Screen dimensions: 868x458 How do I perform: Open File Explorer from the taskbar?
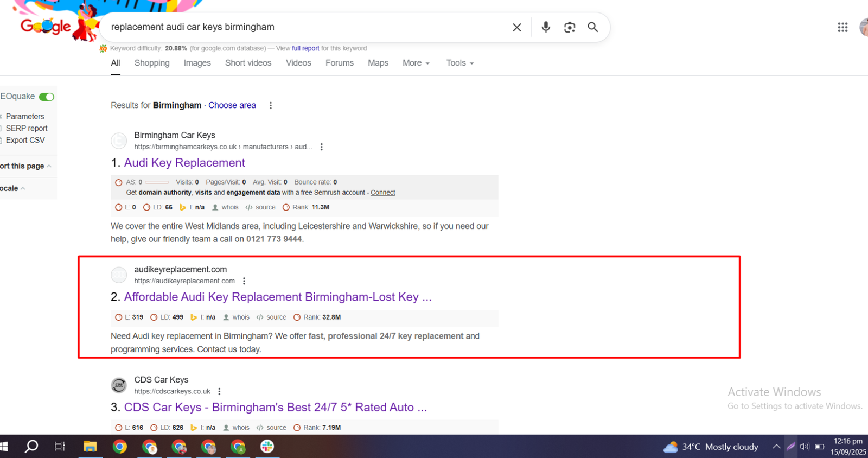pos(90,447)
